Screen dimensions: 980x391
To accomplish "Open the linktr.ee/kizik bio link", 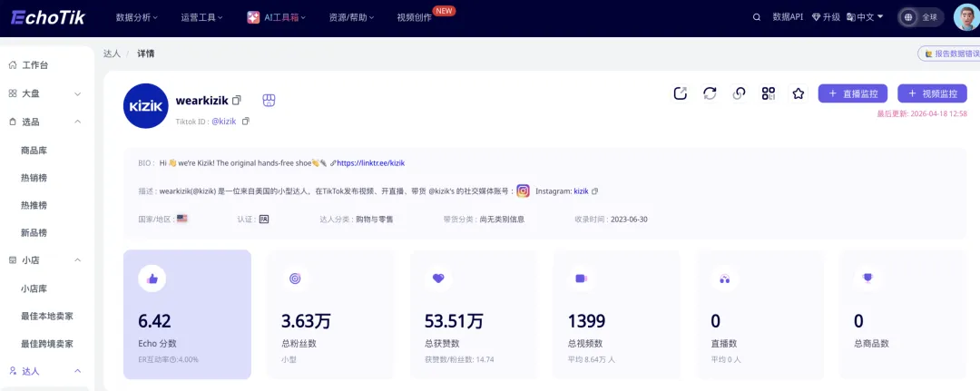I will tap(370, 163).
